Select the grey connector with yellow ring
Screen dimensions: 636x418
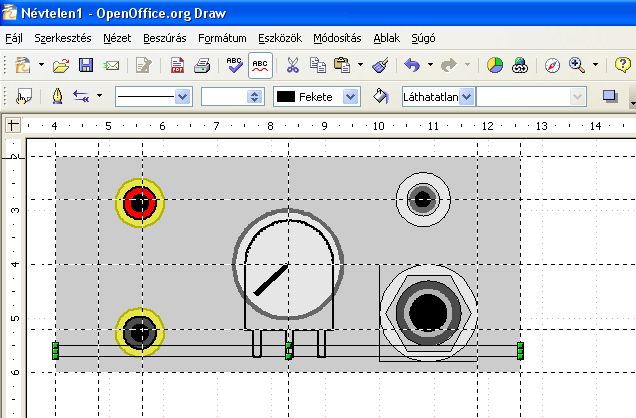pos(140,332)
